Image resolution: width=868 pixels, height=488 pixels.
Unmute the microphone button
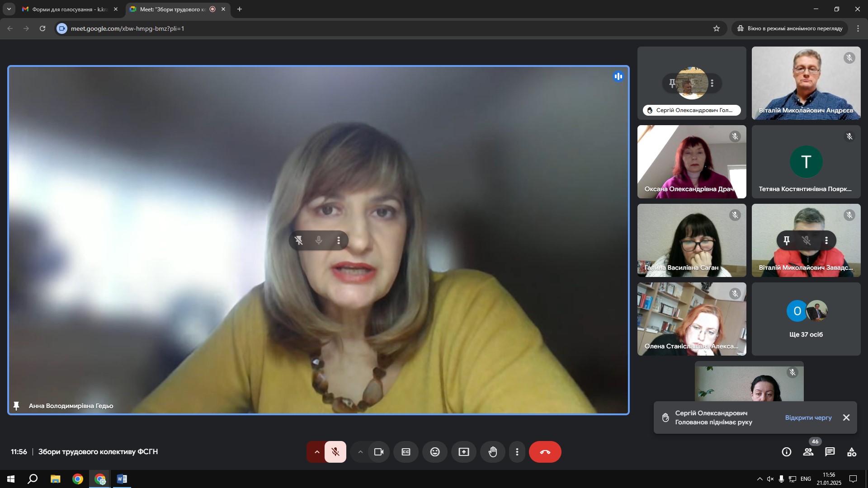[x=335, y=452]
